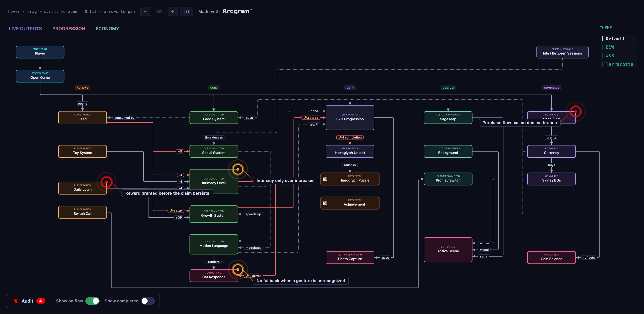Select the Background custom node
644x314 pixels.
(x=448, y=151)
